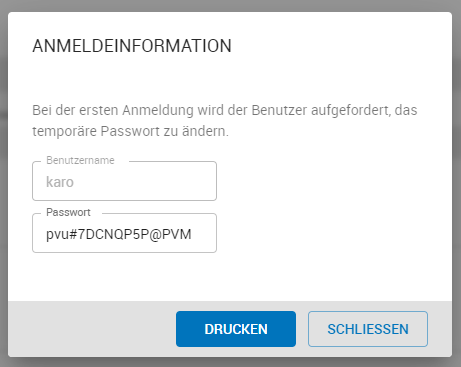Screen dimensions: 461x367
Task: Focus the Passwort input field
Action: (124, 233)
